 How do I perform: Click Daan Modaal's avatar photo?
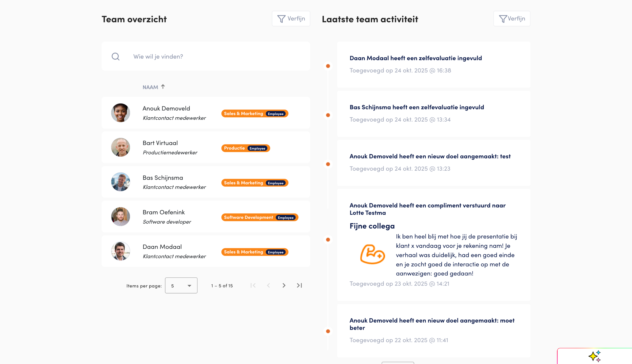coord(120,251)
